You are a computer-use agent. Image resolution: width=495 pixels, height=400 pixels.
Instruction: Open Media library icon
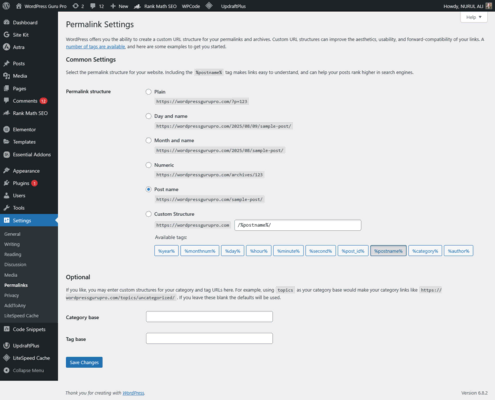(x=6, y=76)
